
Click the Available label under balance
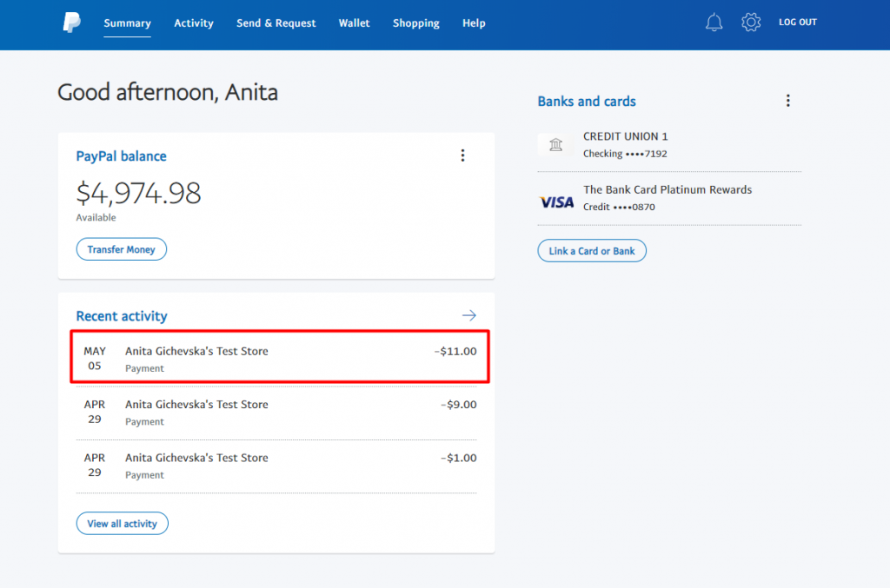pos(96,218)
